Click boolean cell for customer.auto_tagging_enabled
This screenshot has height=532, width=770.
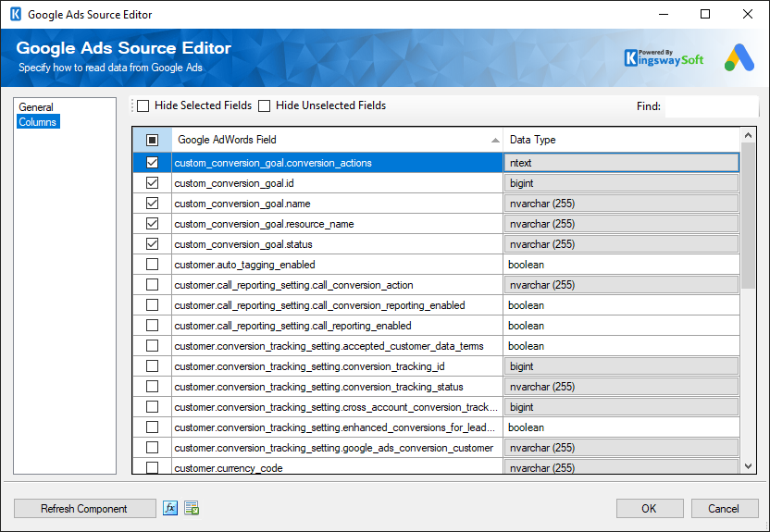621,265
